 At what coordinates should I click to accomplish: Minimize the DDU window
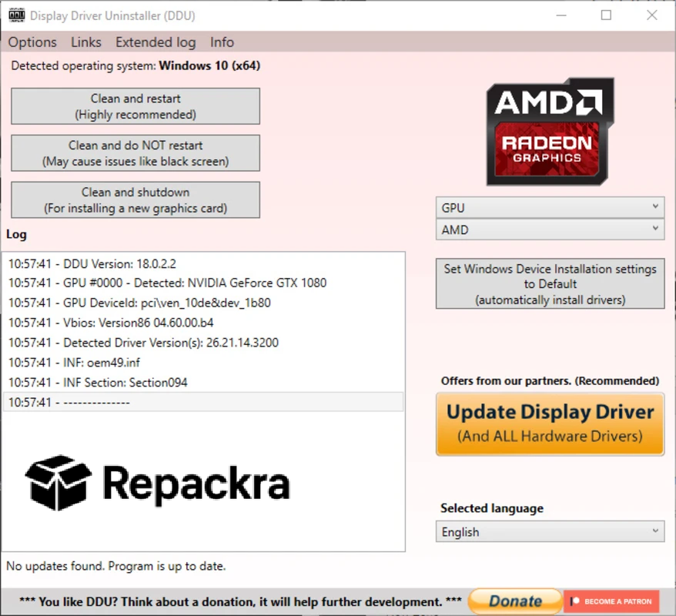point(561,15)
